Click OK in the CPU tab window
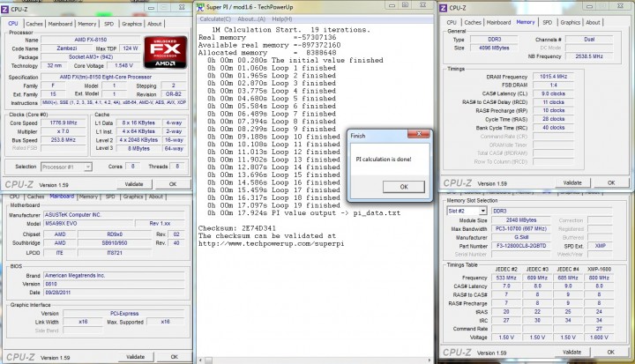The height and width of the screenshot is (364, 635). 173,184
